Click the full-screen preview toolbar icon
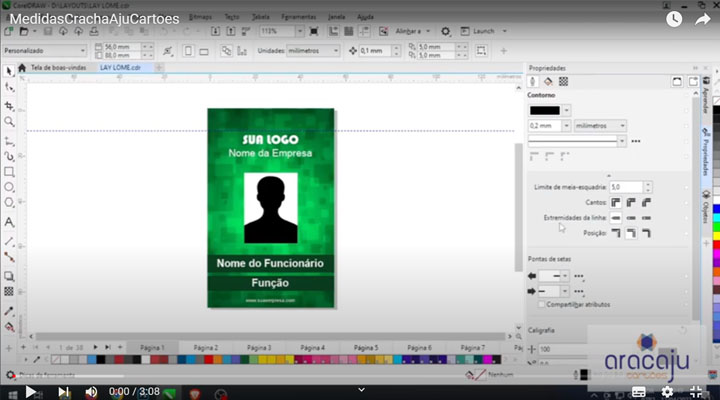This screenshot has width=720, height=400. (314, 31)
